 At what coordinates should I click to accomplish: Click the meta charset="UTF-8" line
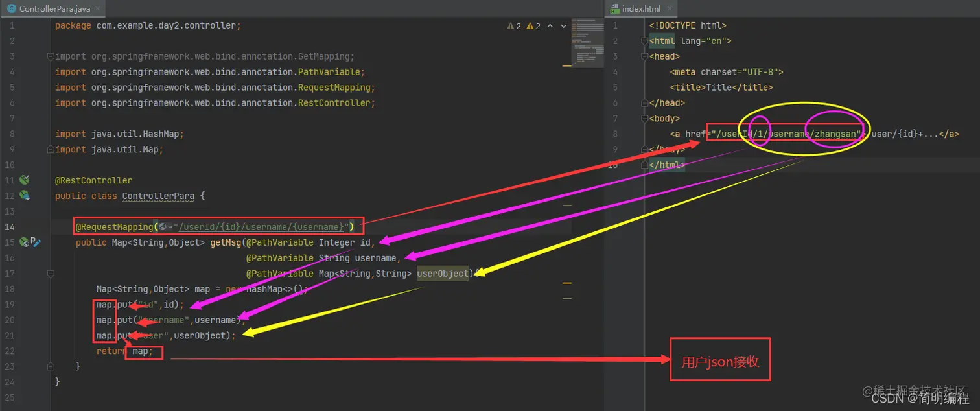pos(727,72)
